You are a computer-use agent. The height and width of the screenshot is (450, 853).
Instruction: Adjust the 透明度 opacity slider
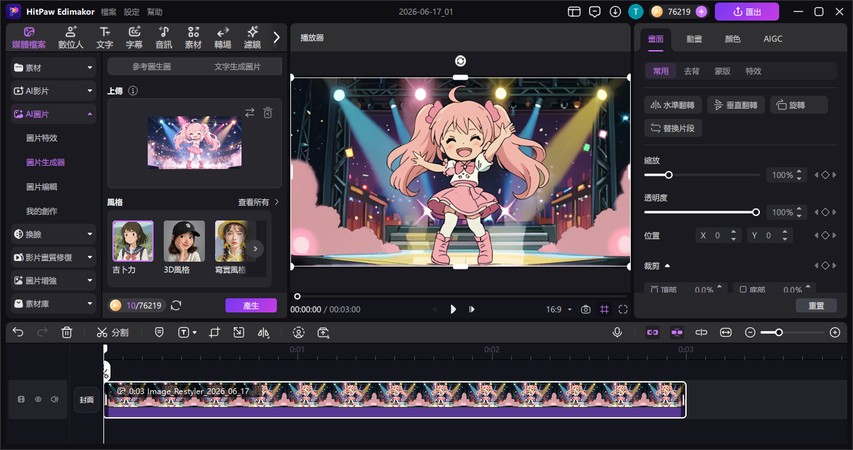pos(702,212)
